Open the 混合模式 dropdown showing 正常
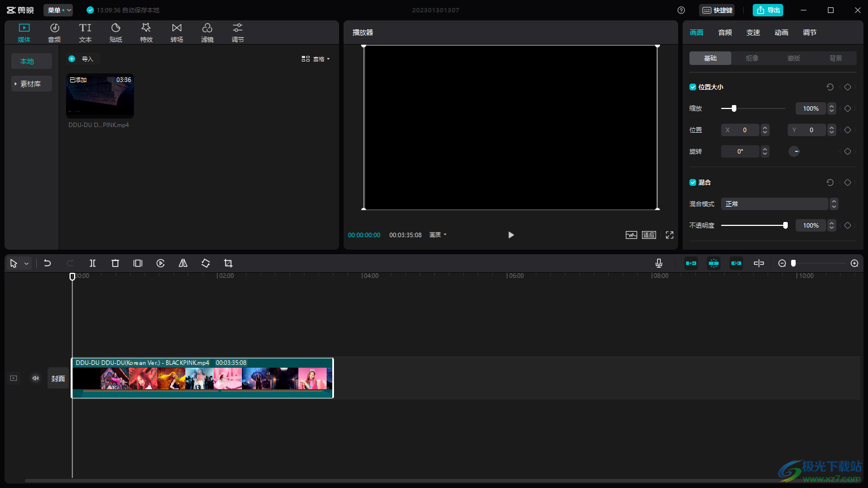The height and width of the screenshot is (488, 868). pos(779,204)
